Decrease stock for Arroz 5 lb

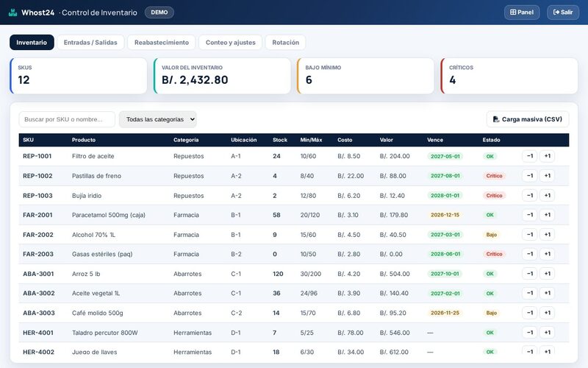pos(529,273)
